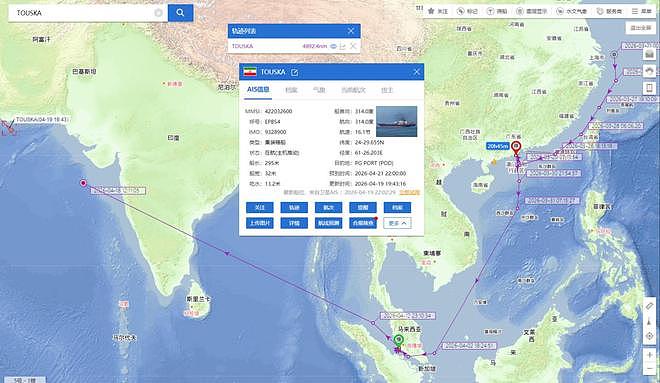This screenshot has height=383, width=660.
Task: Click the blue search magnifier button
Action: point(180,13)
